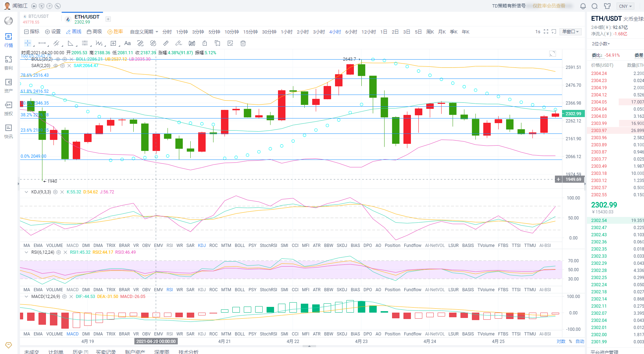Select the triangle shape drawing tool
Screen dimensions: 644x354
tap(71, 43)
